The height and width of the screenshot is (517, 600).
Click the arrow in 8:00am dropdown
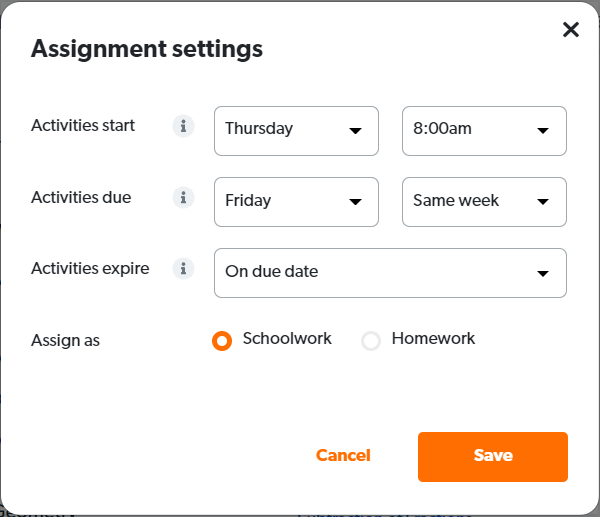543,131
